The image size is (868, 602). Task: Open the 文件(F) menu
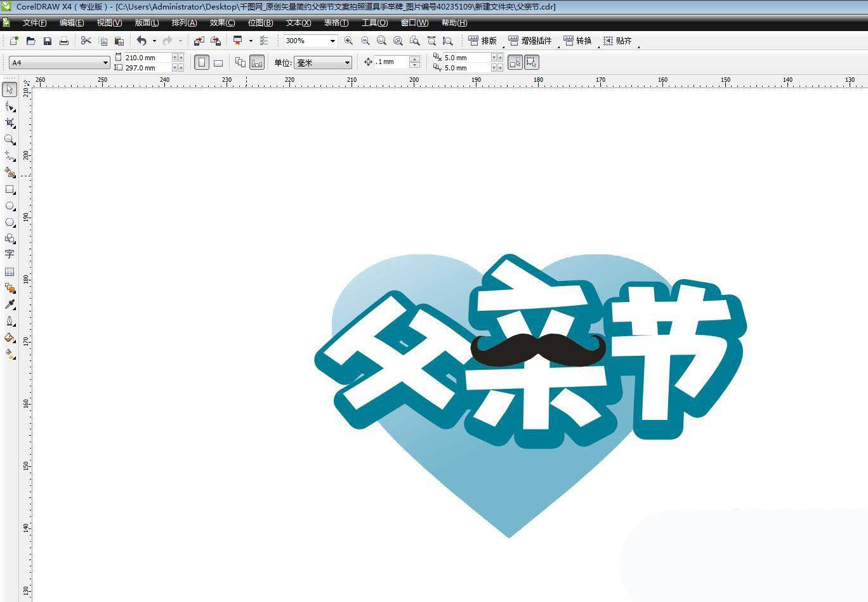click(x=34, y=23)
